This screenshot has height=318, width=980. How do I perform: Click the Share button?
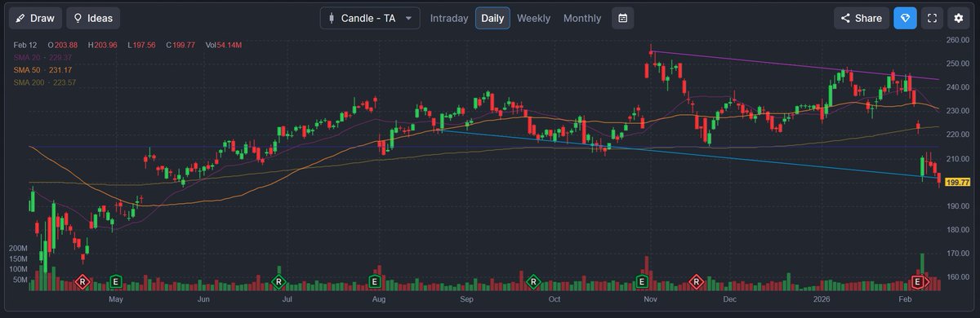click(x=861, y=18)
